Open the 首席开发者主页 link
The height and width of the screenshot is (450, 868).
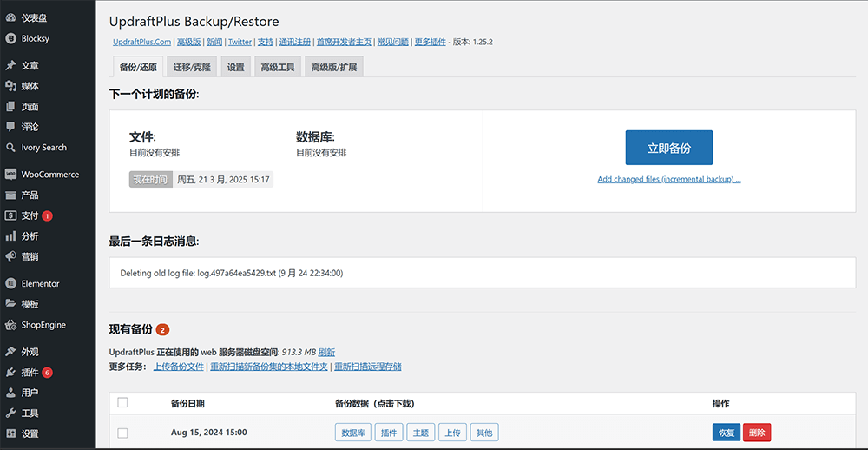pyautogui.click(x=344, y=42)
